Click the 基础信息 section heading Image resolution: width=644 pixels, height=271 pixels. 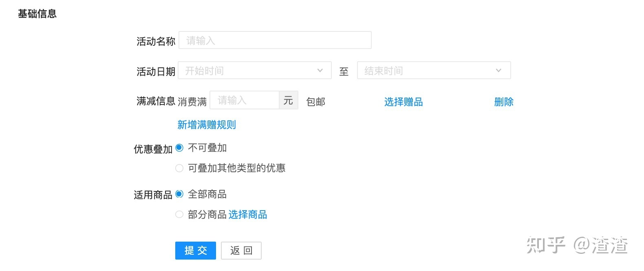[x=37, y=13]
